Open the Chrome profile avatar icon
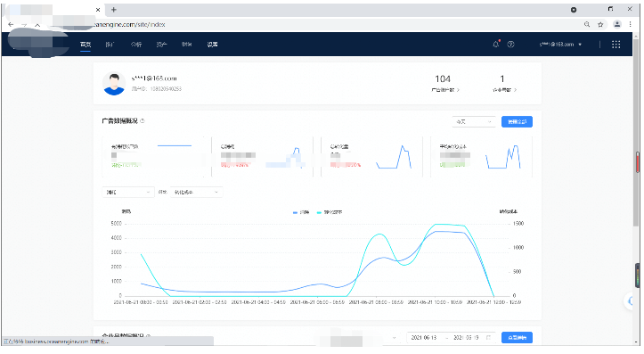The image size is (644, 354). (617, 24)
